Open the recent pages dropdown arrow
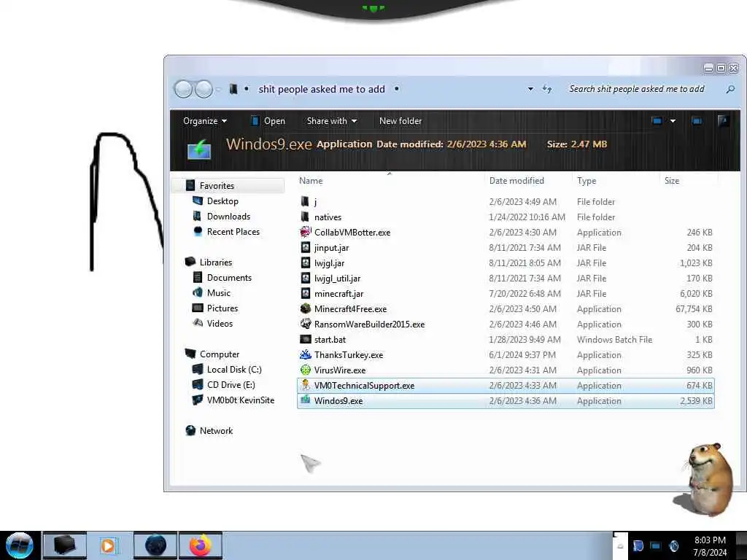 click(218, 90)
